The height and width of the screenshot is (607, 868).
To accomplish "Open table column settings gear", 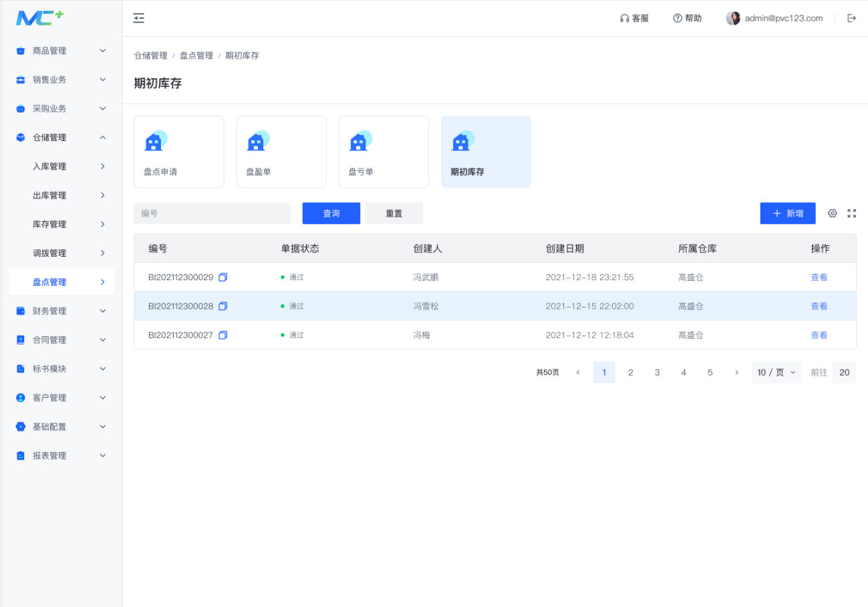I will (x=833, y=213).
